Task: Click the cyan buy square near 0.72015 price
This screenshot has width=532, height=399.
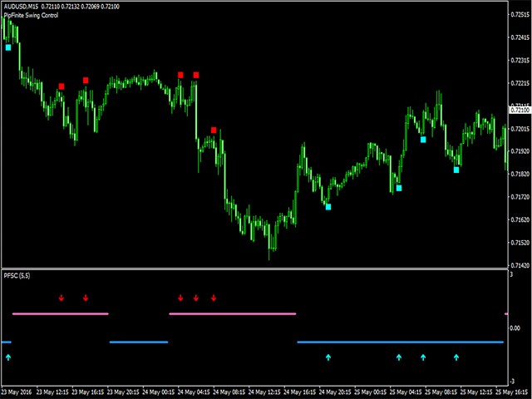Action: (423, 140)
